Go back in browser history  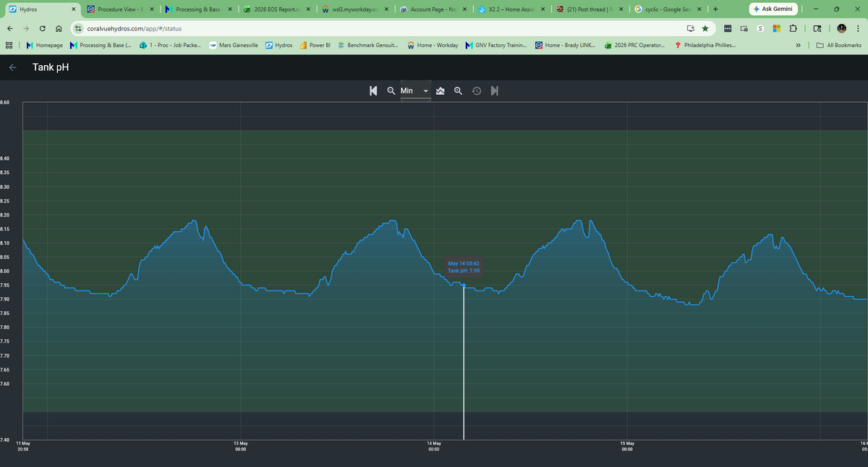[10, 28]
